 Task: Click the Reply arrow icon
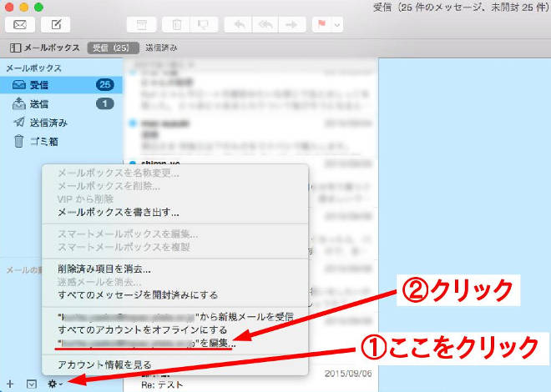coord(240,23)
